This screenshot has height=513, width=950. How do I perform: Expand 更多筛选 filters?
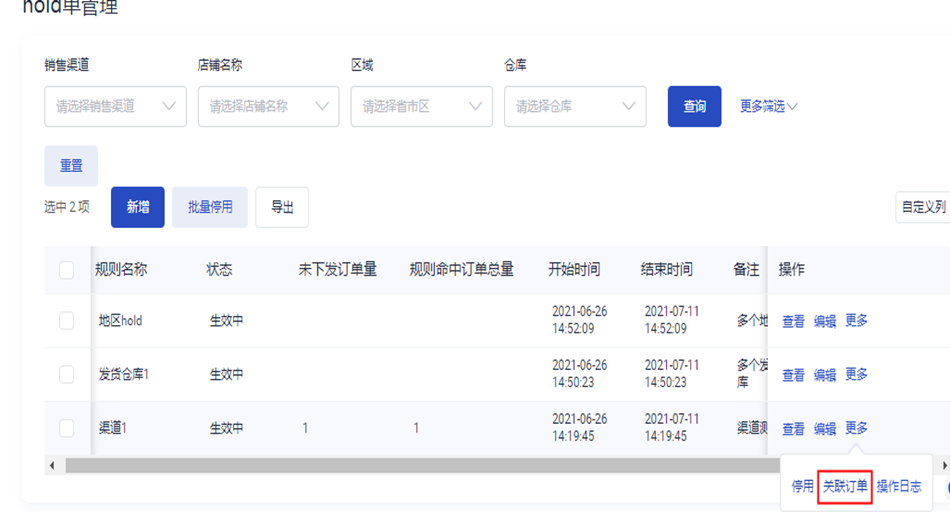(768, 107)
